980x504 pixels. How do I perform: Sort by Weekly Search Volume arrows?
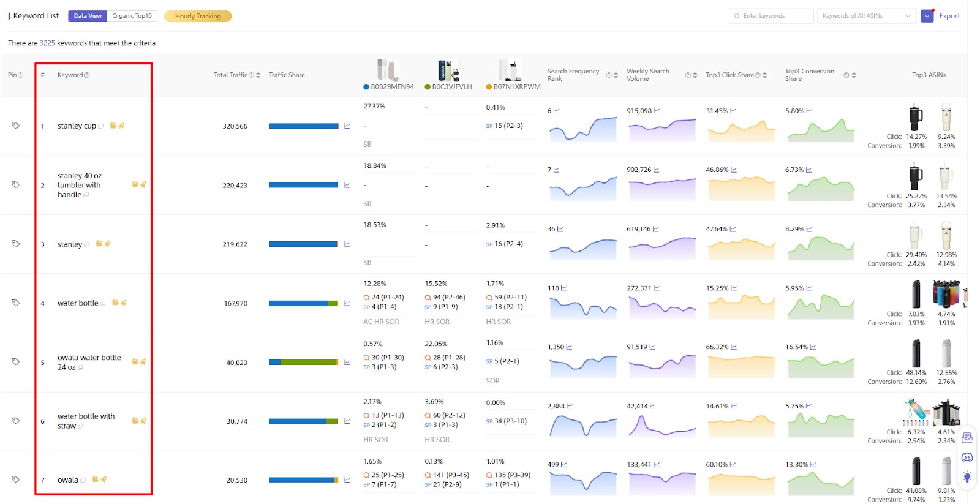click(x=695, y=75)
